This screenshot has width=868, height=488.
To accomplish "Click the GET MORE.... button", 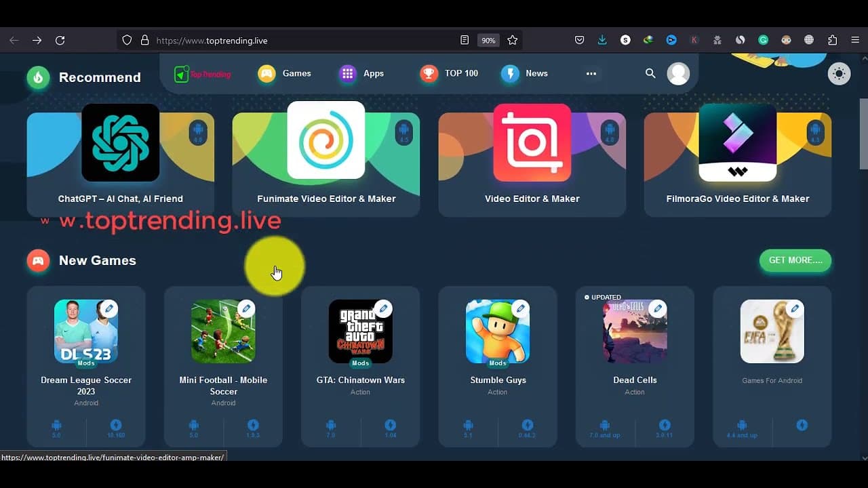I will tap(795, 260).
